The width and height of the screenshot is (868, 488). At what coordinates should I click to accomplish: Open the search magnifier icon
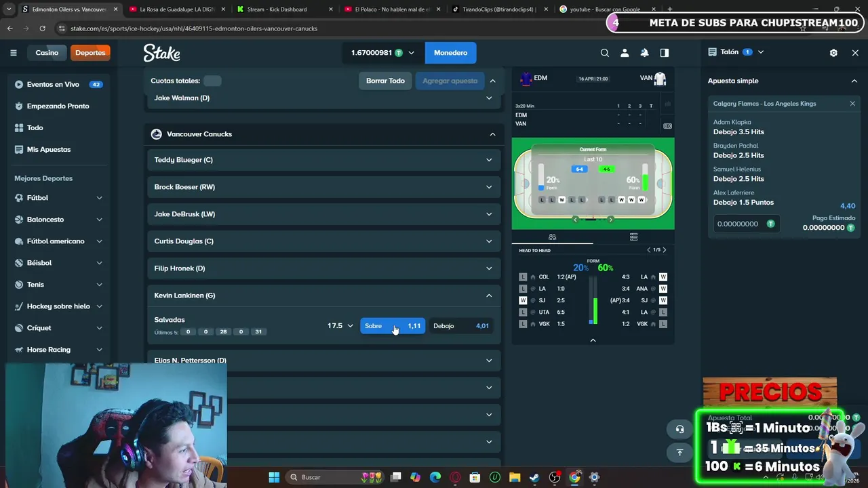(x=605, y=53)
